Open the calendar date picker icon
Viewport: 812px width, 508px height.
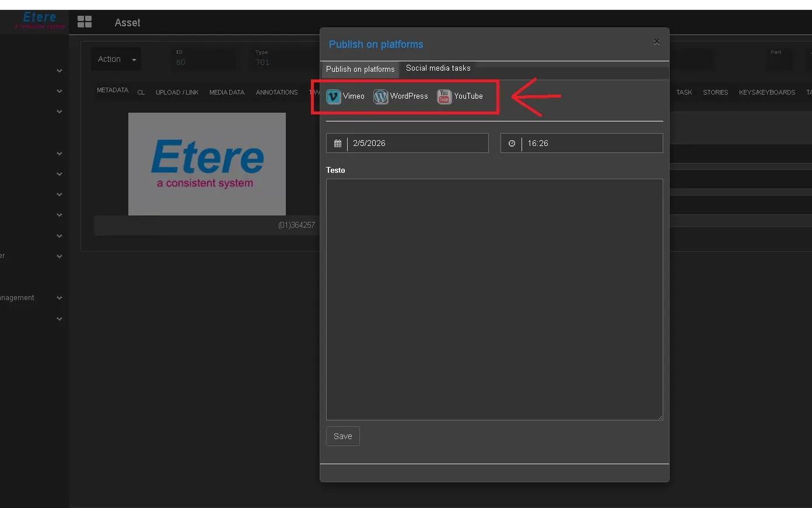(337, 144)
